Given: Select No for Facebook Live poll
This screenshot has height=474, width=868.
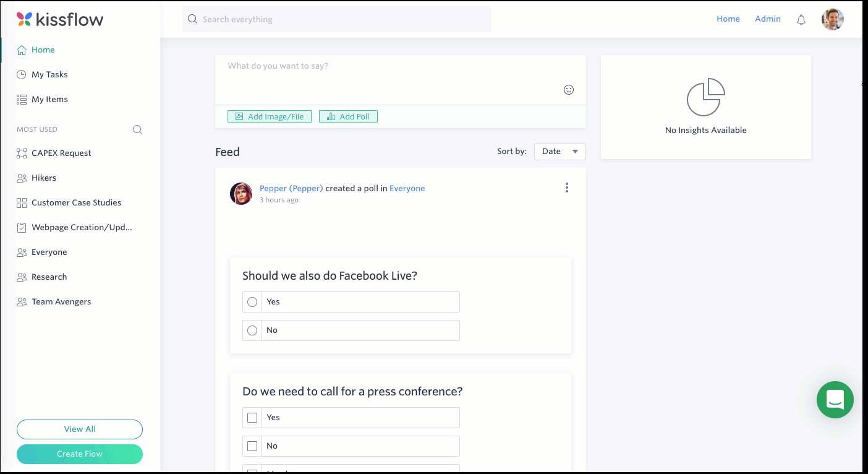Looking at the screenshot, I should [252, 330].
